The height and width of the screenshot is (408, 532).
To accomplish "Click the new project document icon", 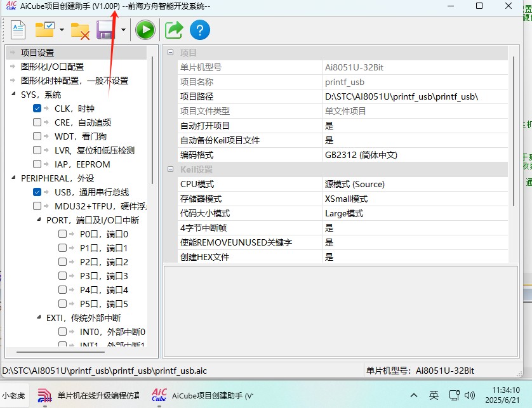I will click(x=18, y=30).
